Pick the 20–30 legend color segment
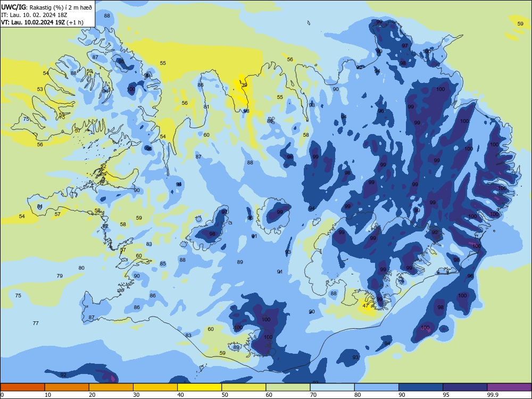This screenshot has width=532, height=399. tap(111, 387)
